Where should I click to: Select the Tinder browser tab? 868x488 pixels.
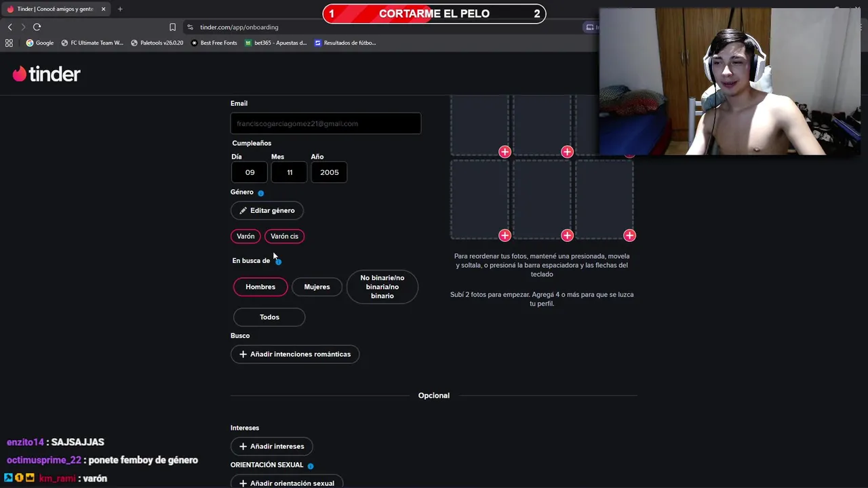(x=56, y=9)
